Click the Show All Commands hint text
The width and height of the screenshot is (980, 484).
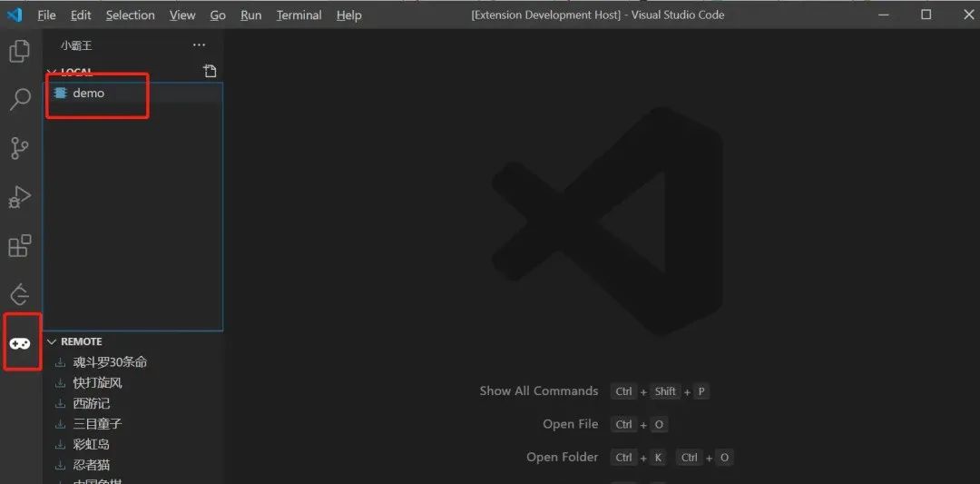pos(539,390)
